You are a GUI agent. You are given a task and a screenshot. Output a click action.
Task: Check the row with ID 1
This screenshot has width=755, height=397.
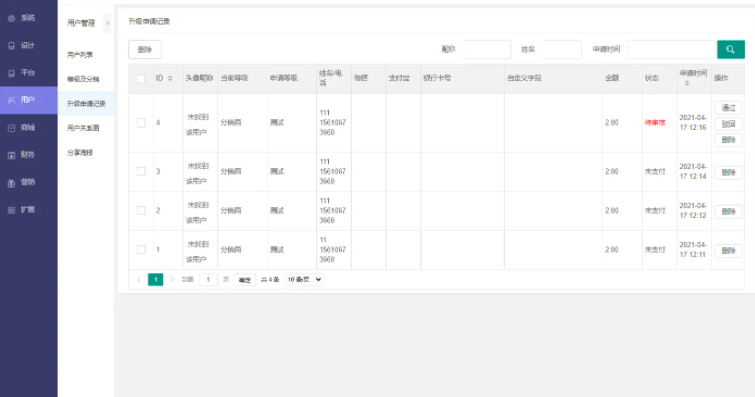pyautogui.click(x=141, y=250)
